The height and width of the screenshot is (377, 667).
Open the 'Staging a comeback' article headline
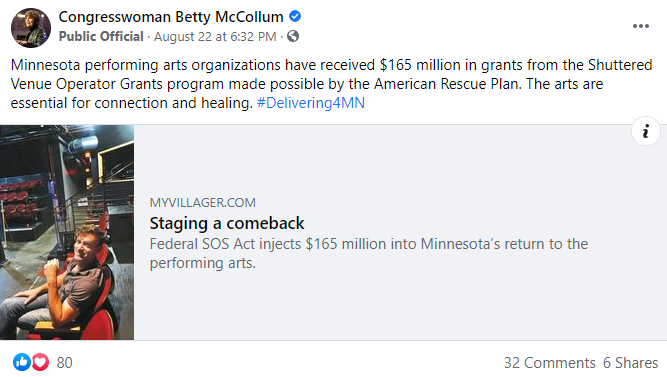[227, 223]
